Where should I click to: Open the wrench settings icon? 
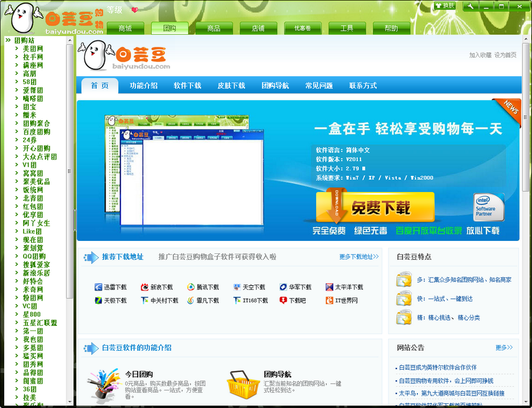(471, 6)
